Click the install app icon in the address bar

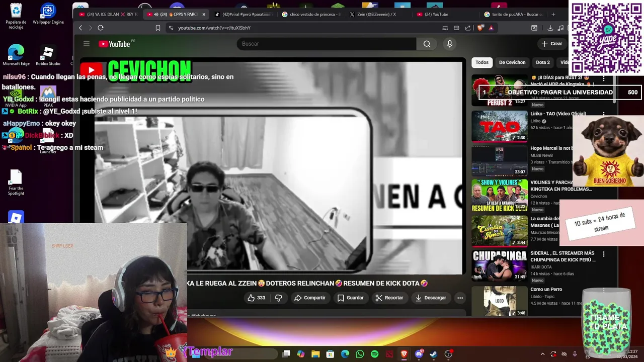[x=445, y=28]
